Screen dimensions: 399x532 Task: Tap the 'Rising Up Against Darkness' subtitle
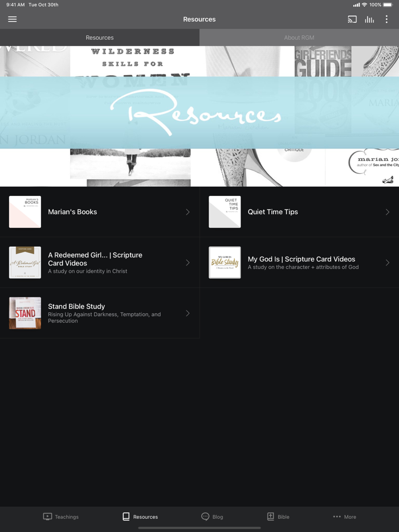104,318
